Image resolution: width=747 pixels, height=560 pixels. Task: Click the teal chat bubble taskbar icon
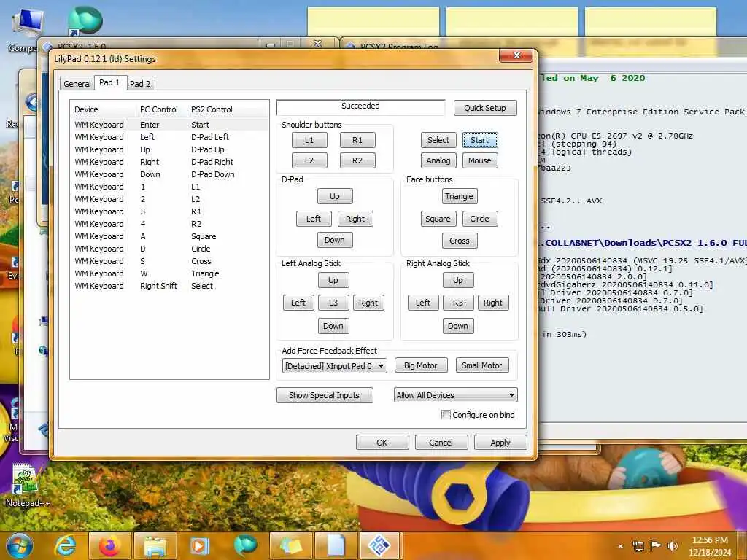[245, 545]
